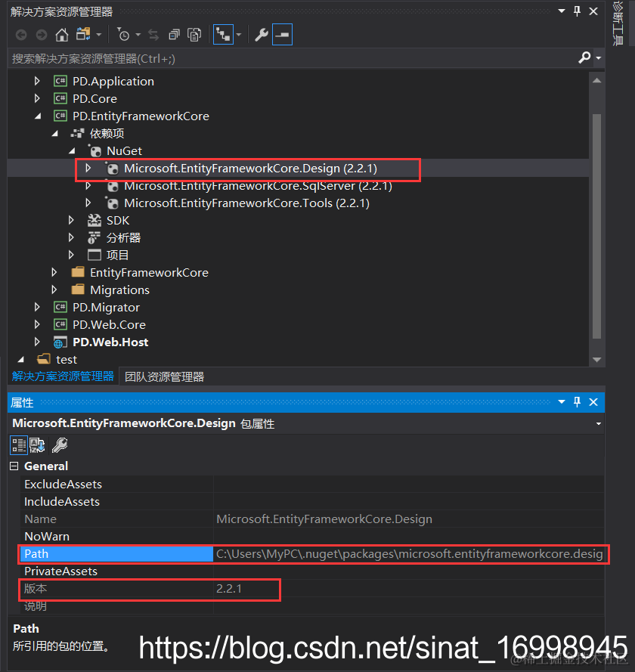Screen dimensions: 635x672
Task: Click the sync with active document icon
Action: click(153, 35)
